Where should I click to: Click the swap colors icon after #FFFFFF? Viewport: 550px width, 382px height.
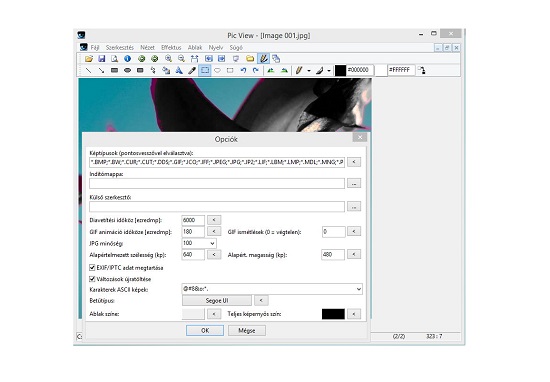(422, 70)
